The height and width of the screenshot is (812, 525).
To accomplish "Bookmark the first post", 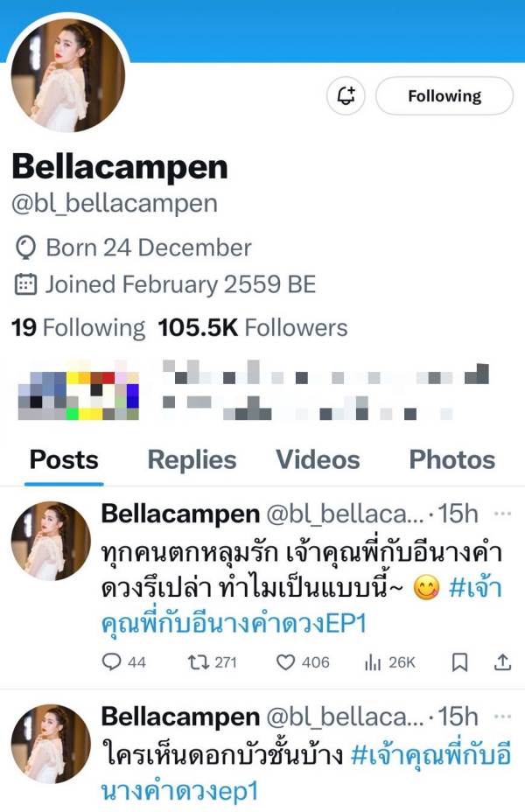I will (459, 661).
